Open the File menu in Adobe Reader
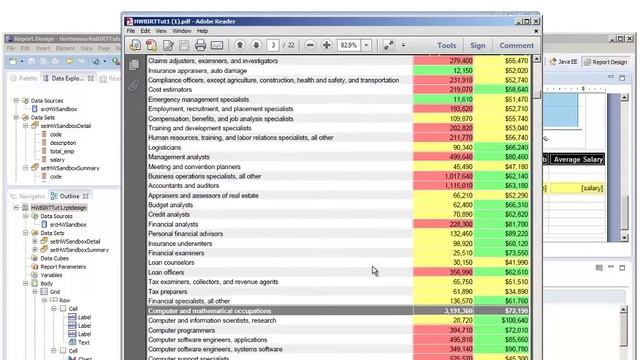 click(x=131, y=31)
